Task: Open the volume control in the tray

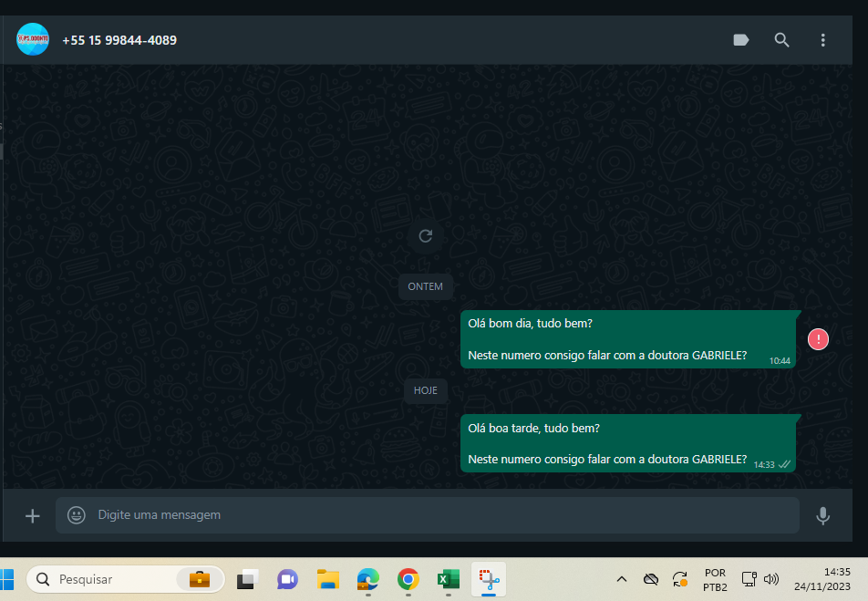Action: [x=770, y=579]
